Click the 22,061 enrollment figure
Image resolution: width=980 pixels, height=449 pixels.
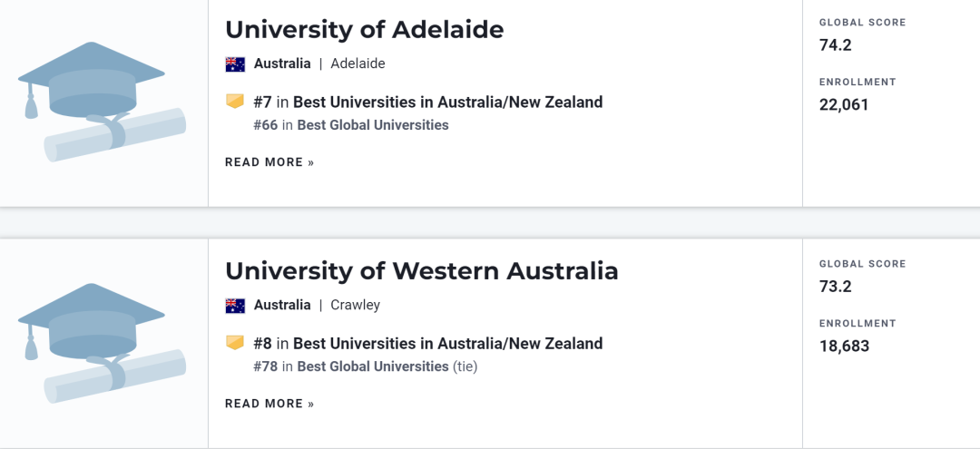tap(844, 105)
